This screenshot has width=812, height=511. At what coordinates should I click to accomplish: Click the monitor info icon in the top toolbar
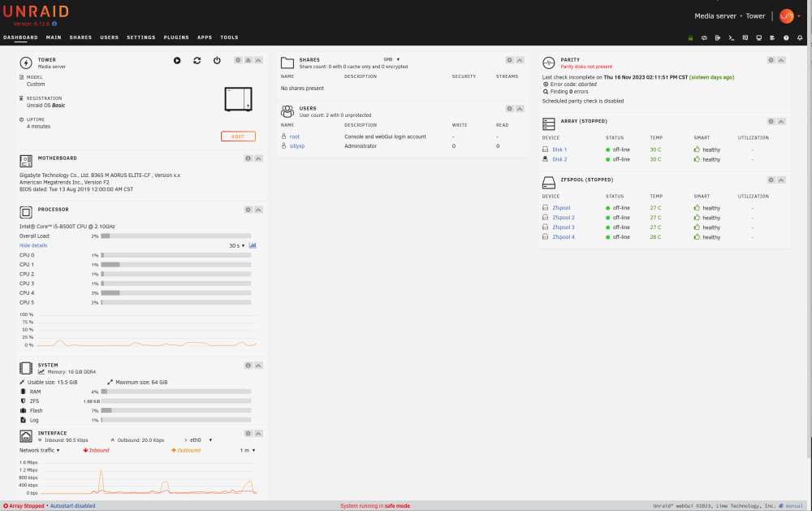pos(758,38)
